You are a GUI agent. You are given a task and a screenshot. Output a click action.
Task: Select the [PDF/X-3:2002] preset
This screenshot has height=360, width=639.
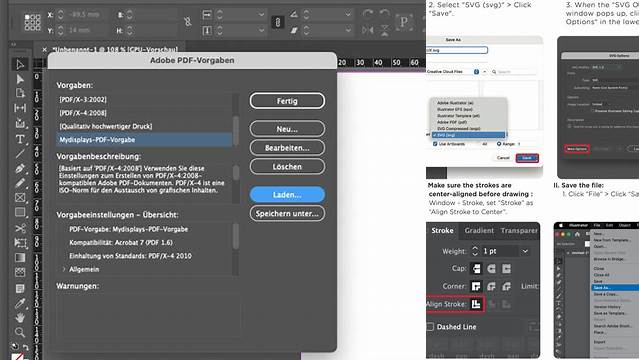(x=144, y=99)
